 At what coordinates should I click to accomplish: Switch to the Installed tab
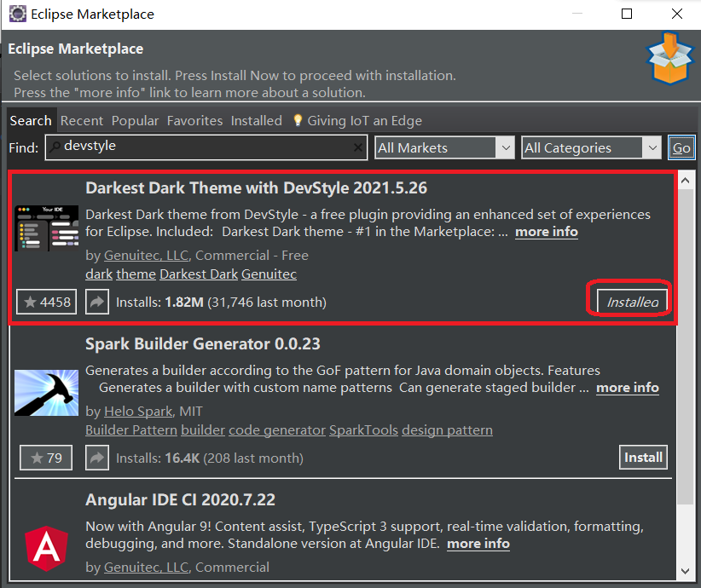(x=257, y=120)
